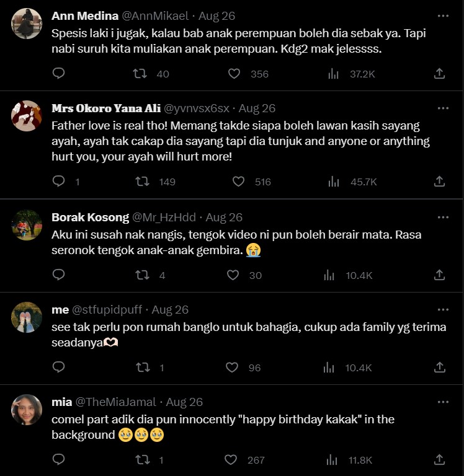Screen dimensions: 464x476
Task: Open Ann Medina's profile name link
Action: pyautogui.click(x=85, y=16)
